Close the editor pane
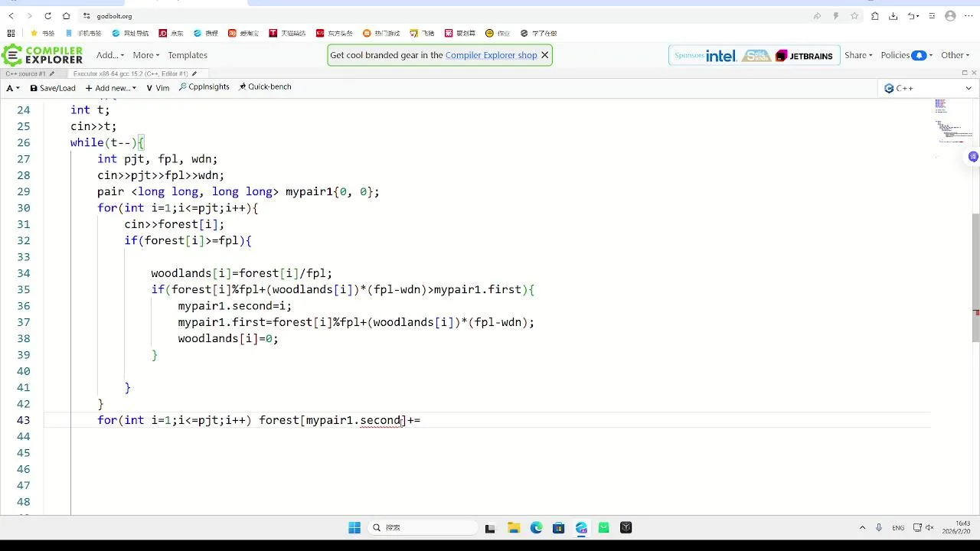Viewport: 980px width, 551px height. [974, 73]
